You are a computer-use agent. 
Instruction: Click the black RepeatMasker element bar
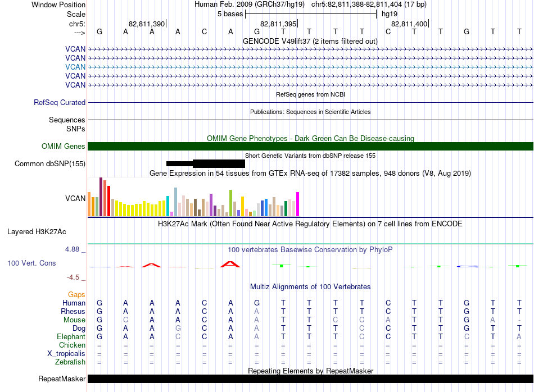click(311, 379)
